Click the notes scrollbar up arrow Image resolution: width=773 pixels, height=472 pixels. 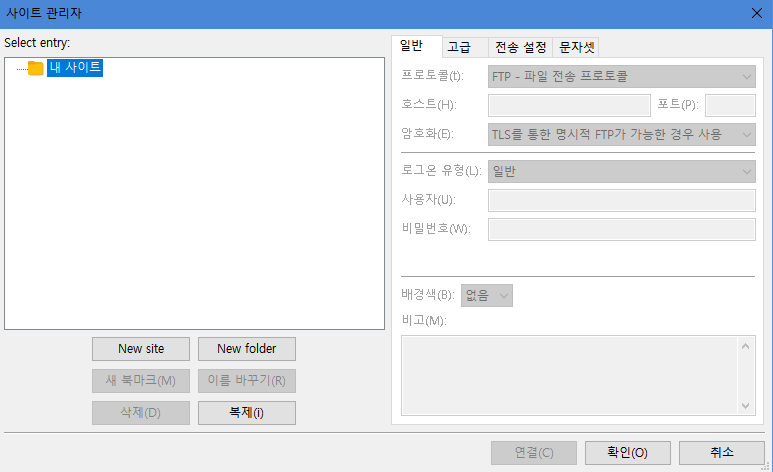point(745,346)
